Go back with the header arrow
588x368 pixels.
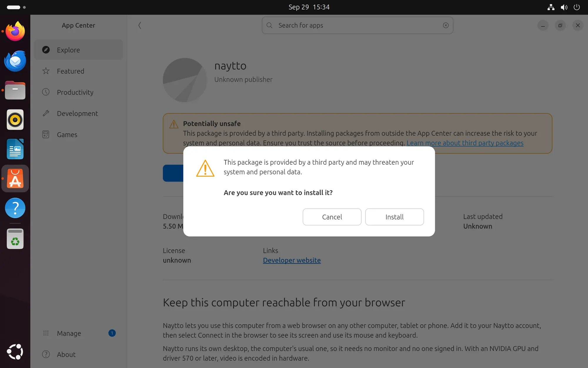tap(140, 25)
